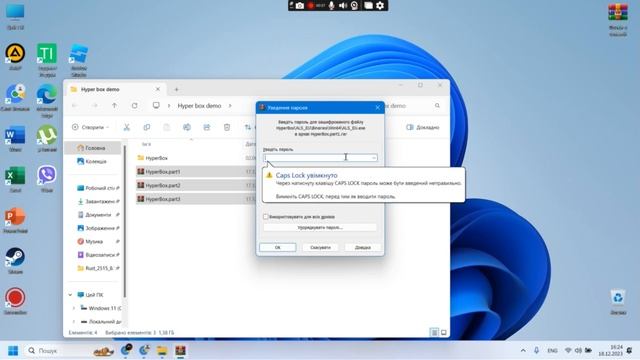The height and width of the screenshot is (360, 640).
Task: Click the screen recorder camera snapshot icon
Action: coord(300,5)
